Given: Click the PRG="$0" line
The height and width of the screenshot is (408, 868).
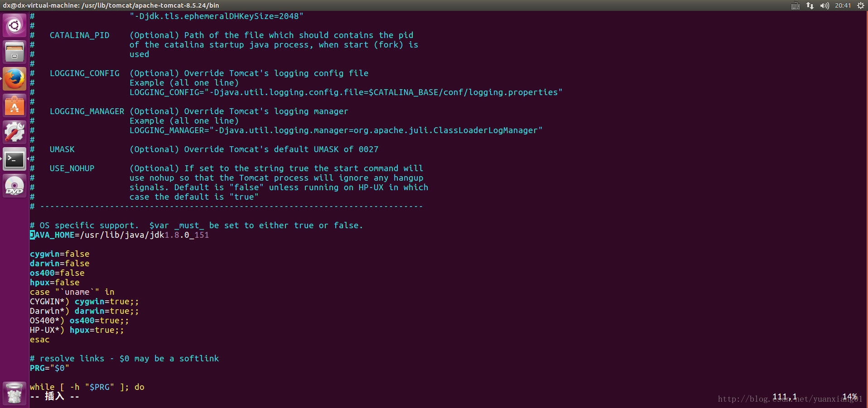Looking at the screenshot, I should (49, 368).
